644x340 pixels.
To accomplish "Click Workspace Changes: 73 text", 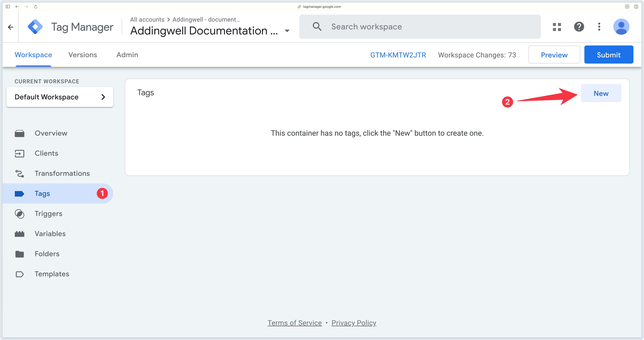I will click(477, 55).
